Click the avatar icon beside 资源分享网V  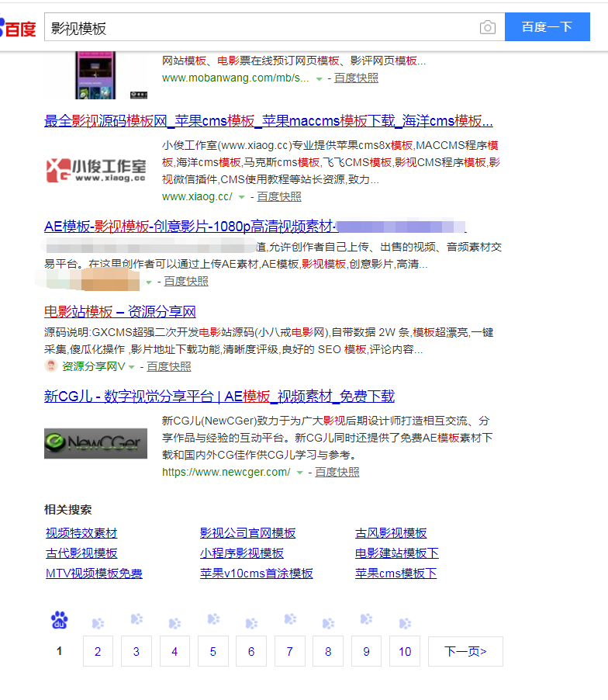click(51, 366)
